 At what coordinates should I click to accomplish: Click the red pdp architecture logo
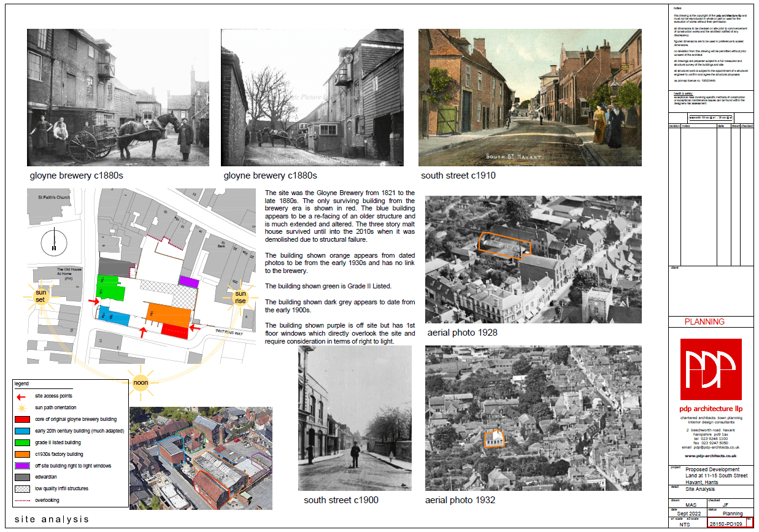click(711, 369)
